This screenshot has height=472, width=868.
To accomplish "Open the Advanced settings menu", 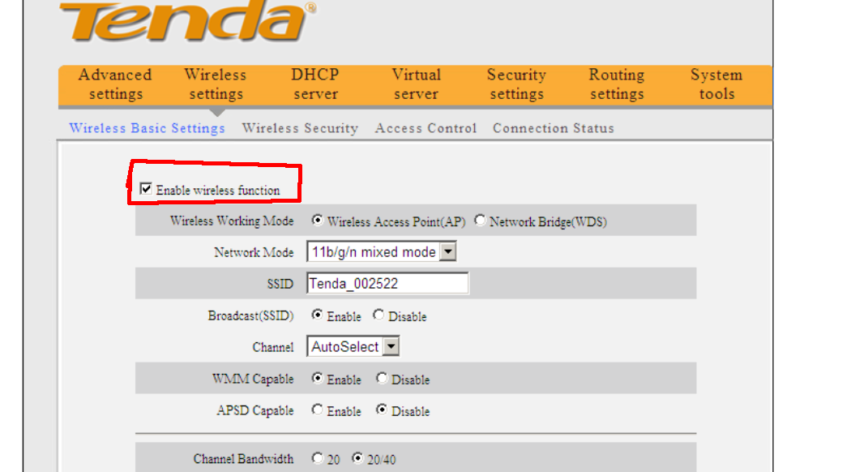I will pyautogui.click(x=115, y=84).
